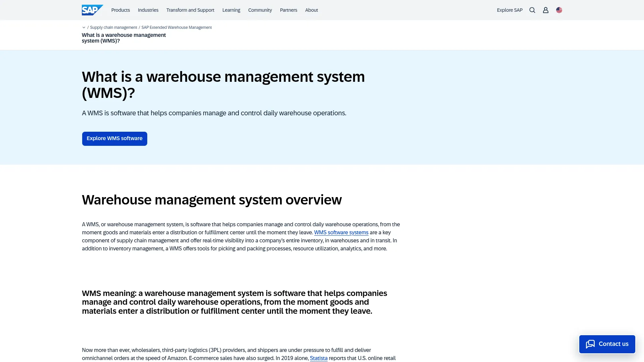Open the Industries menu
Image resolution: width=644 pixels, height=362 pixels.
click(148, 10)
